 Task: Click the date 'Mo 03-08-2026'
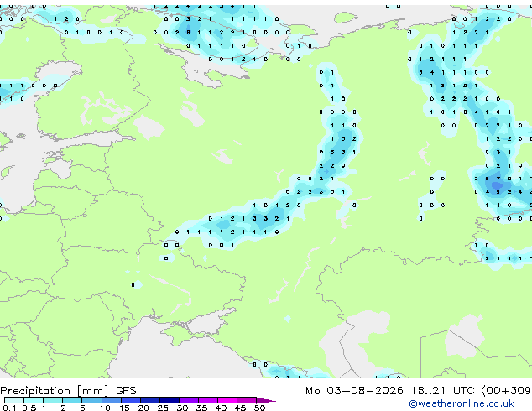354,391
